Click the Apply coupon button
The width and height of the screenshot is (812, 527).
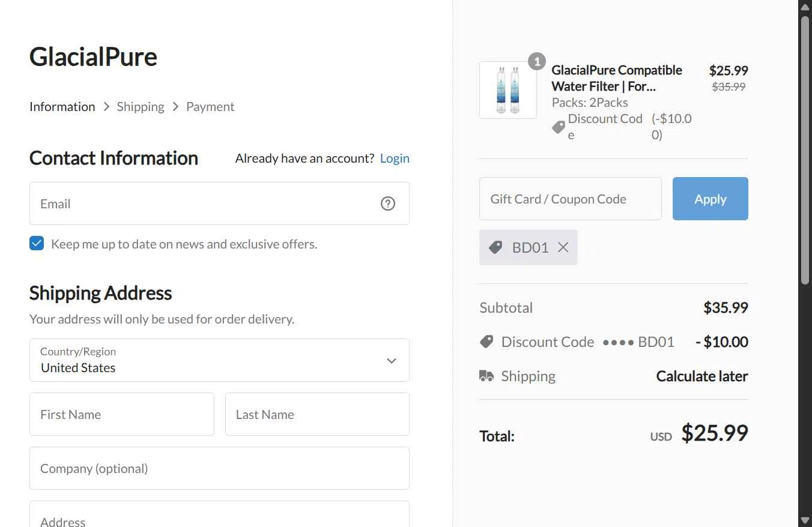pos(710,199)
